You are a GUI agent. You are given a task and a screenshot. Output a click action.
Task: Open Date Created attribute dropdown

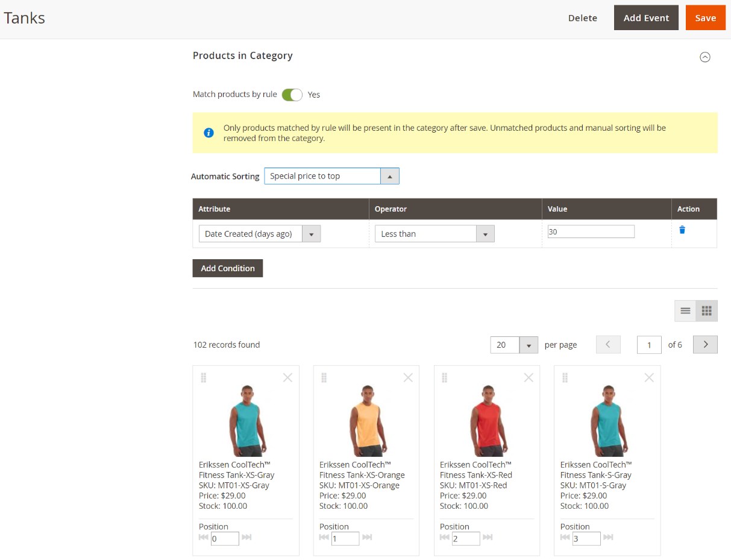[260, 234]
